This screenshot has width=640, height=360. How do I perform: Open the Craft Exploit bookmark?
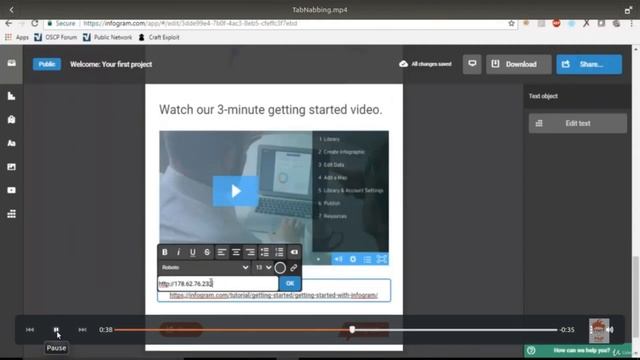pyautogui.click(x=159, y=37)
